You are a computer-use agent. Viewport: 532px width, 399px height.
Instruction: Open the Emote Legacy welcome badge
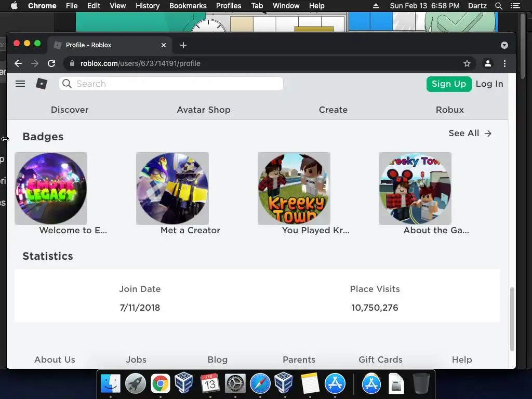(x=51, y=188)
